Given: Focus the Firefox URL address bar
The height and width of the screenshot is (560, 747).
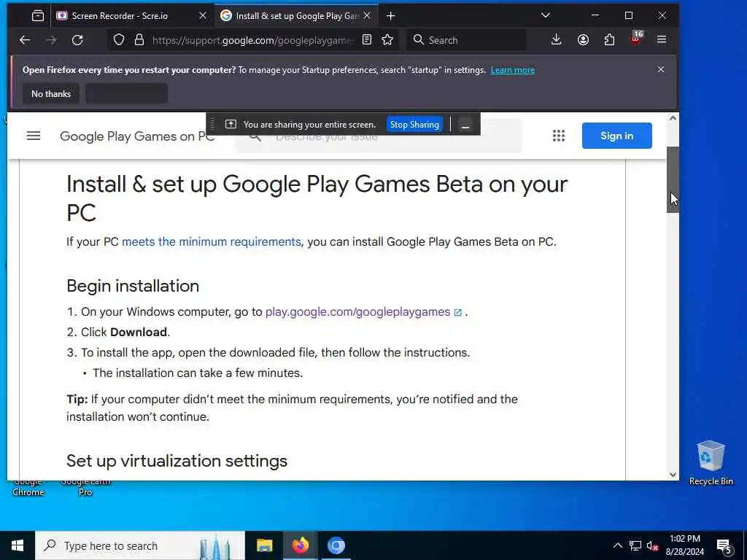Looking at the screenshot, I should click(x=252, y=40).
